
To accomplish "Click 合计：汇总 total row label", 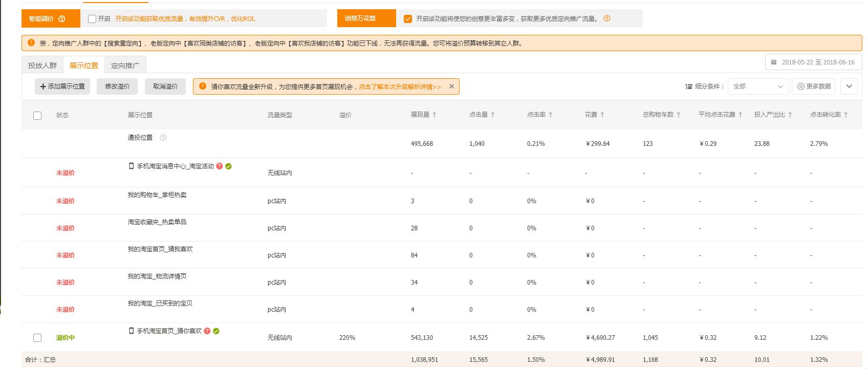I will (40, 360).
